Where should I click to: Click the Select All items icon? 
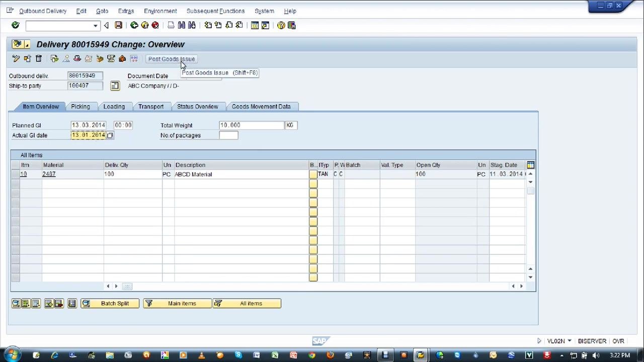click(26, 303)
